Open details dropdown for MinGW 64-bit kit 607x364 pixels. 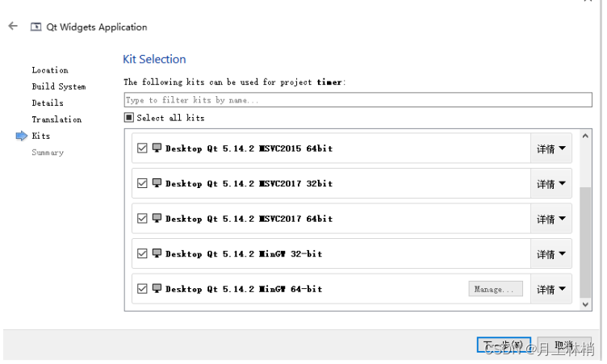[x=551, y=289]
